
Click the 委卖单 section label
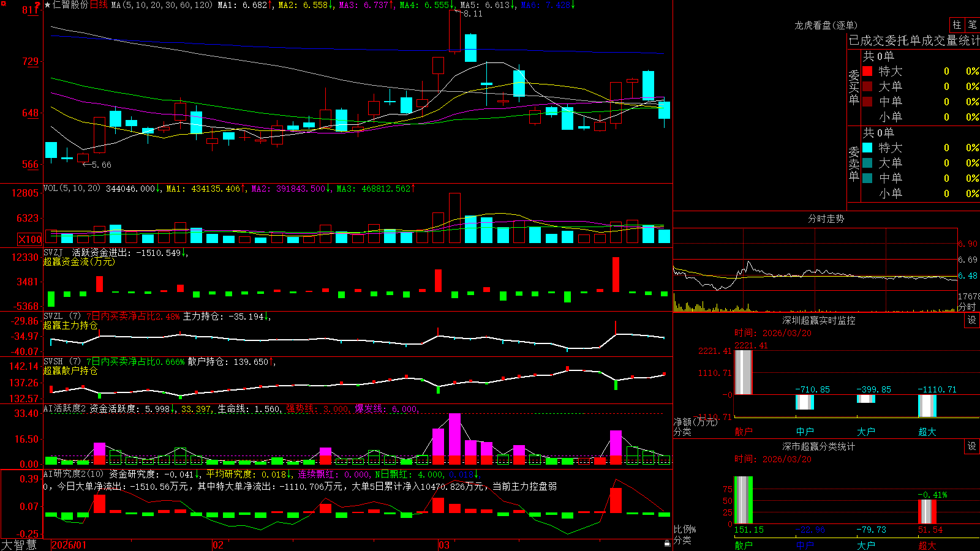(x=854, y=163)
